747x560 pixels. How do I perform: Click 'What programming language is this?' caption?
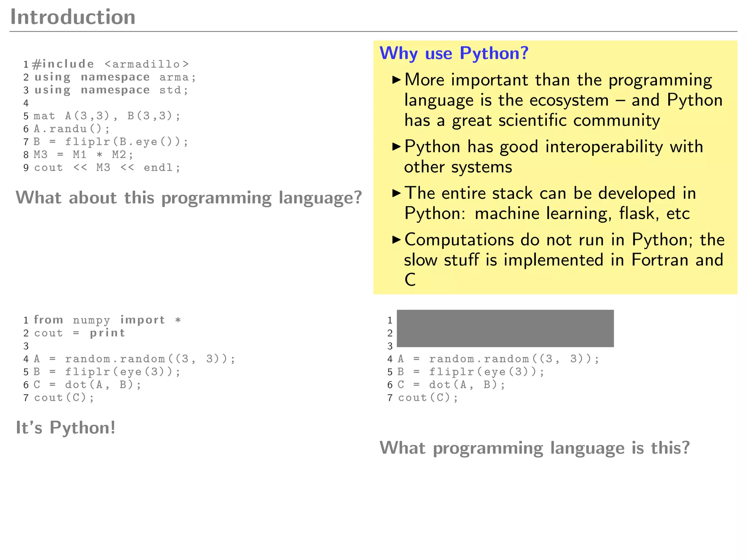coord(534,448)
